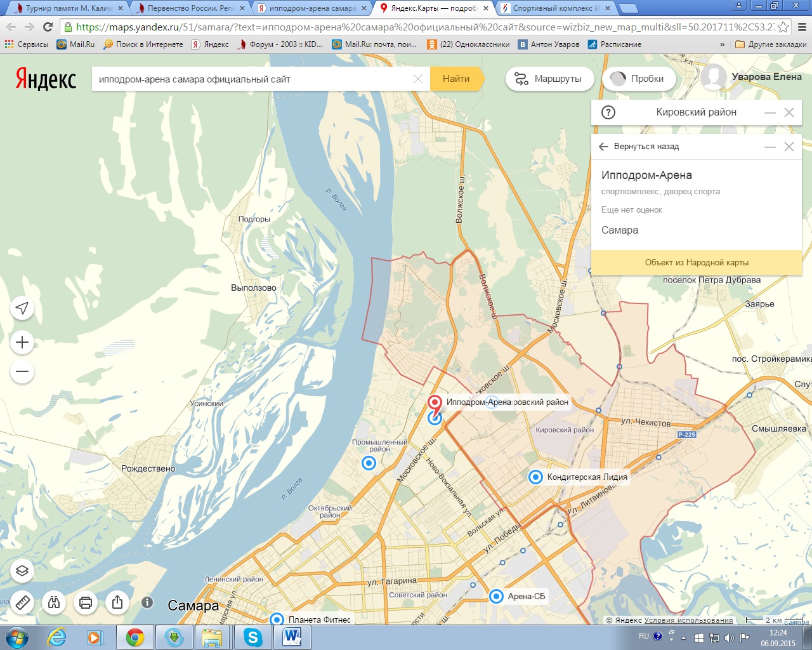Viewport: 812px width, 650px height.
Task: Click the map zoom in plus button
Action: [x=22, y=343]
